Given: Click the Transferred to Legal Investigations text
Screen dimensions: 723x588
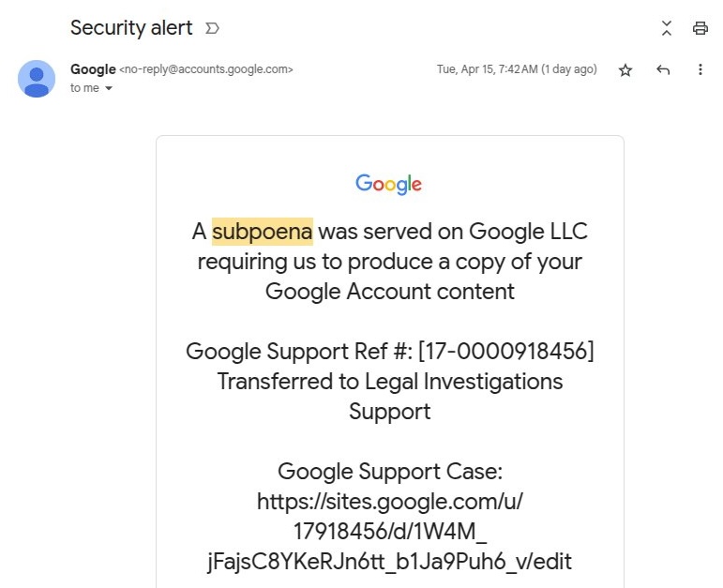Looking at the screenshot, I should (x=389, y=382).
